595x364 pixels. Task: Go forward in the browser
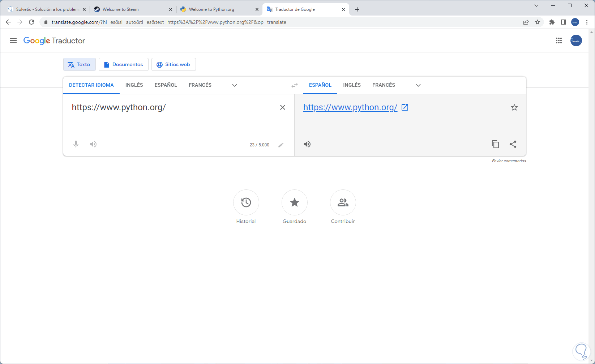pyautogui.click(x=20, y=22)
